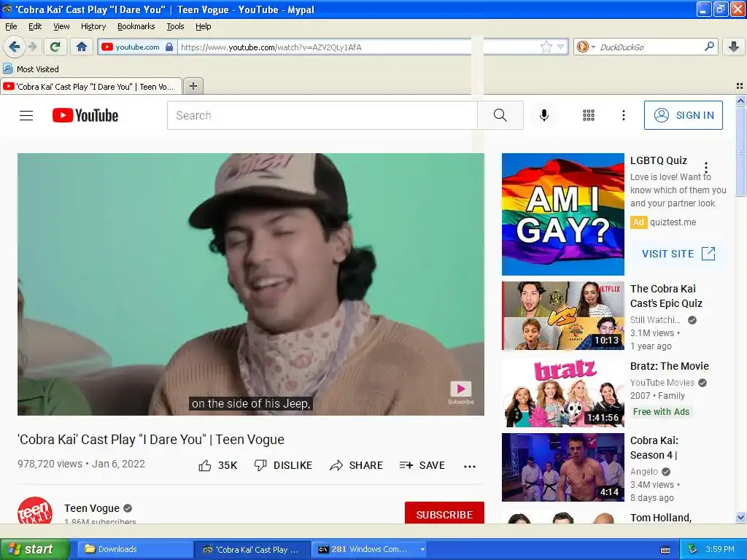Select the 'Cobra Kai' Cast Play browser tab
The width and height of the screenshot is (747, 560).
tap(91, 87)
